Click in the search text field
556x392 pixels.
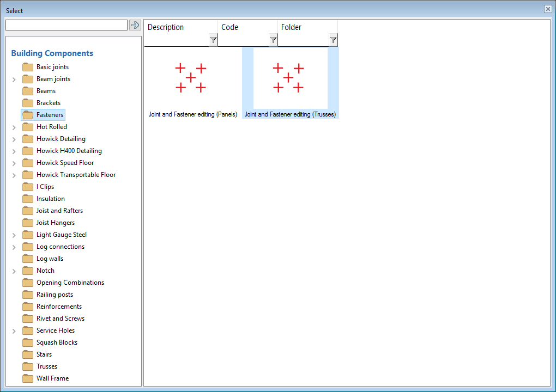(66, 25)
